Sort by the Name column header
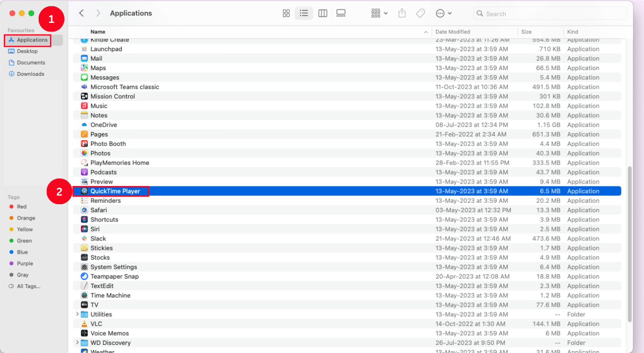The height and width of the screenshot is (353, 644). 98,32
